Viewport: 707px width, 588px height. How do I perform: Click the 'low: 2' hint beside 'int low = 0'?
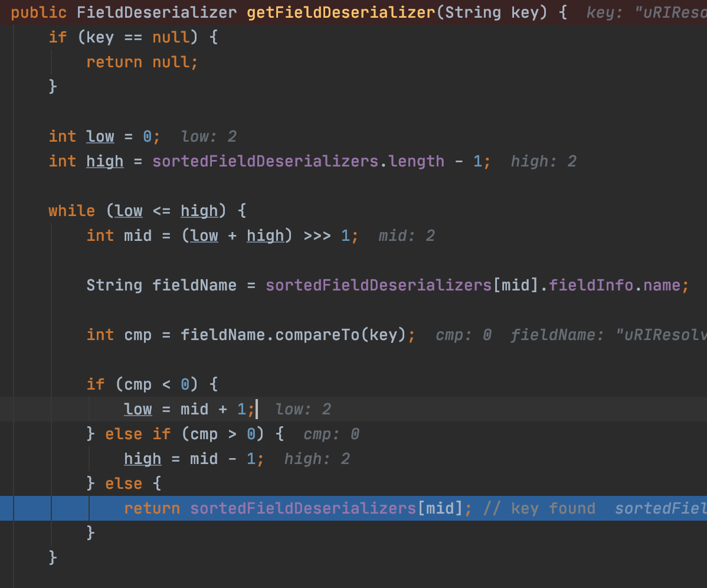(209, 137)
